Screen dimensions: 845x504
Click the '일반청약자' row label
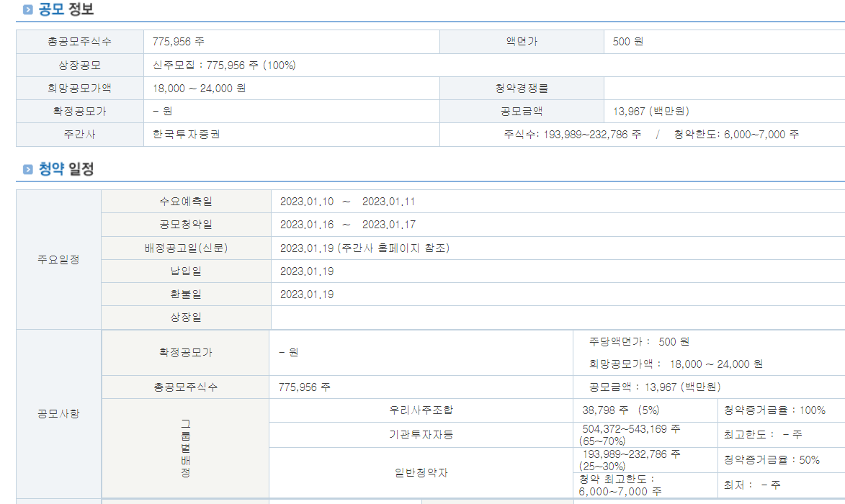tap(421, 473)
